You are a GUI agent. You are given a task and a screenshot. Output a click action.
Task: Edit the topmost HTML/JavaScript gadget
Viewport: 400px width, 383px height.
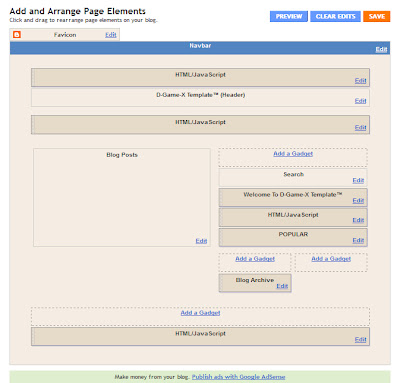360,81
